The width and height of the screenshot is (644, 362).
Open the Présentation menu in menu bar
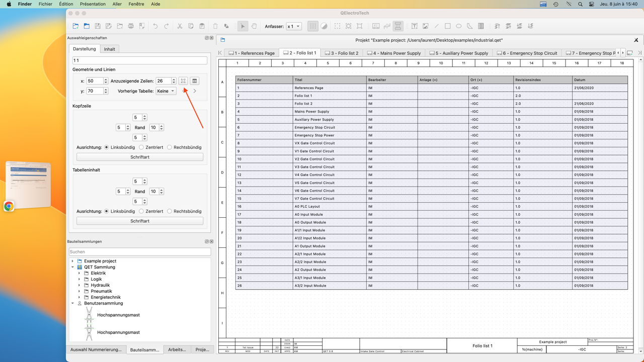[93, 4]
